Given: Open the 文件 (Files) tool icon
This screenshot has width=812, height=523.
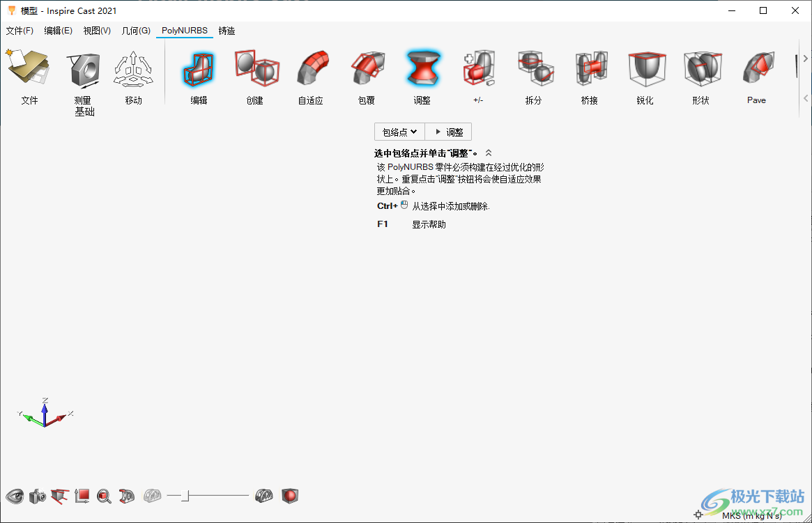Looking at the screenshot, I should click(x=29, y=68).
